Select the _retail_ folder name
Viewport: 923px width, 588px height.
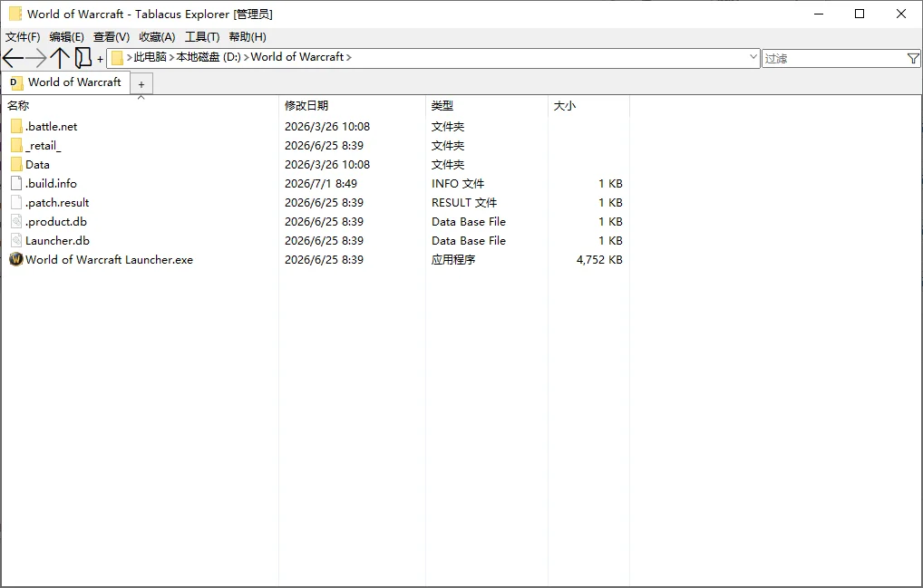coord(43,145)
